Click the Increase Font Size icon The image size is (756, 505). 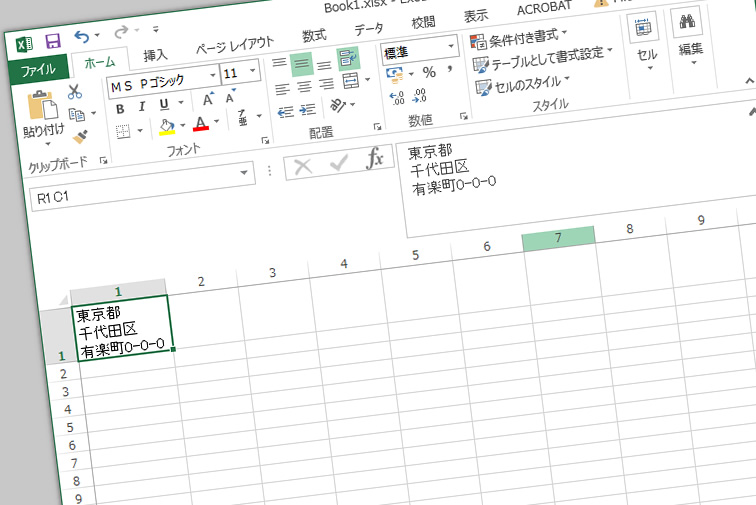208,99
